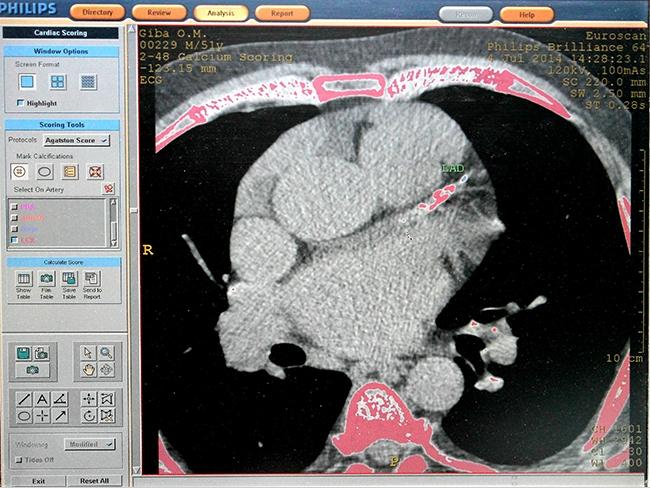Enable the Titles Off checkbox
Image resolution: width=650 pixels, height=488 pixels.
click(x=17, y=460)
